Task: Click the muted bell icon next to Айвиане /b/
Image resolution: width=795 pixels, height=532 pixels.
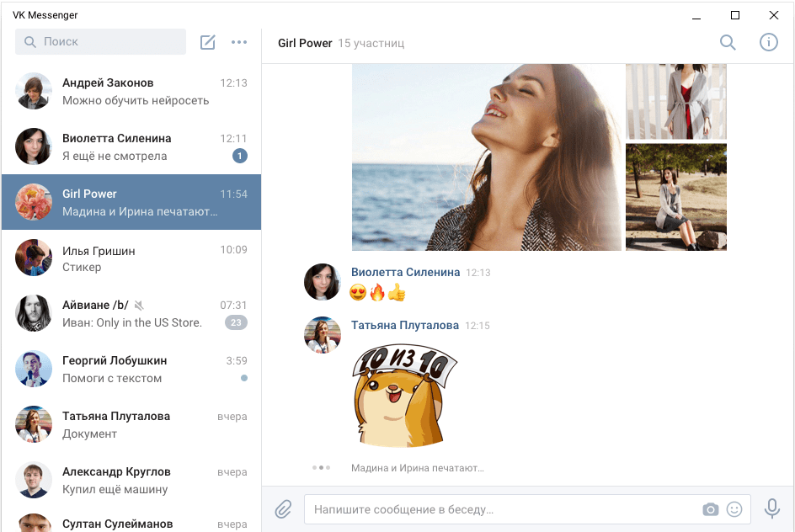Action: (140, 305)
